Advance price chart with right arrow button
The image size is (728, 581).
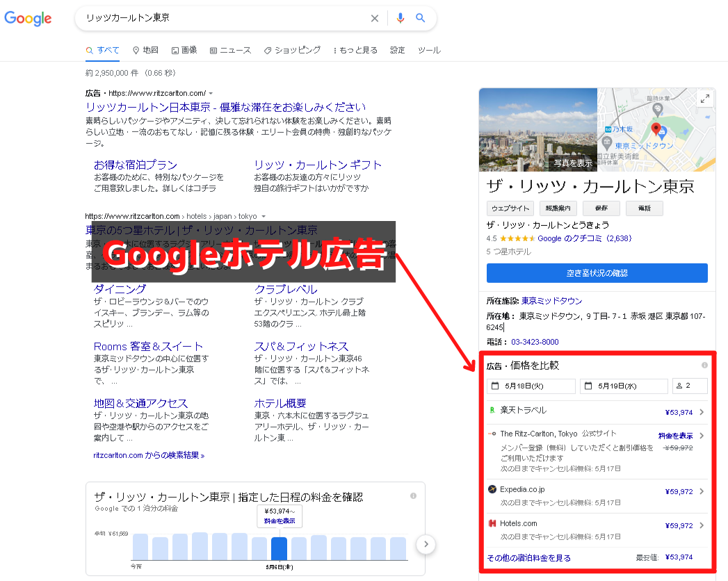pyautogui.click(x=426, y=544)
